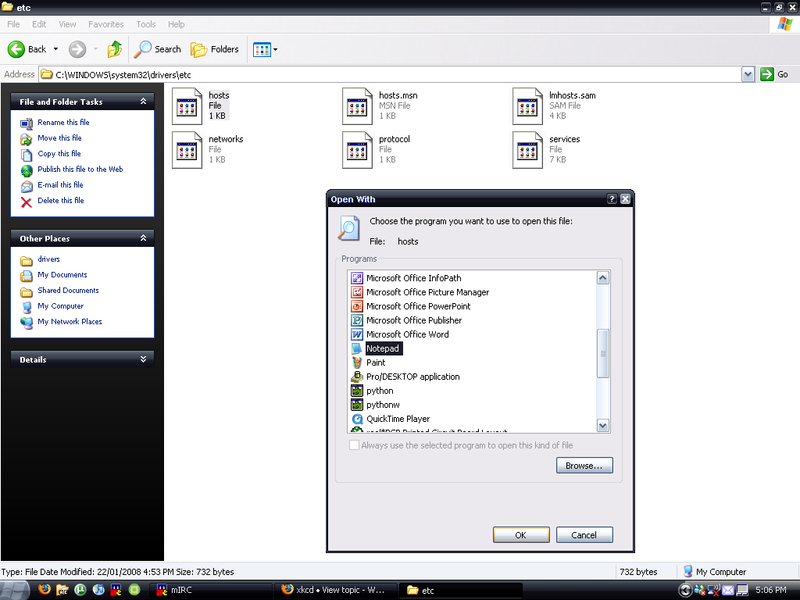Image resolution: width=800 pixels, height=600 pixels.
Task: Click the Pro/DESKTOP application icon
Action: pyautogui.click(x=357, y=377)
